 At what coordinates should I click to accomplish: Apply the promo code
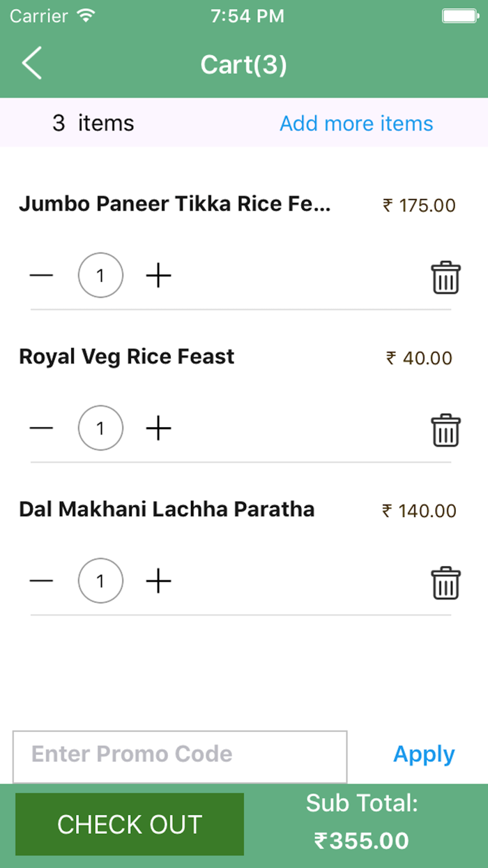424,754
